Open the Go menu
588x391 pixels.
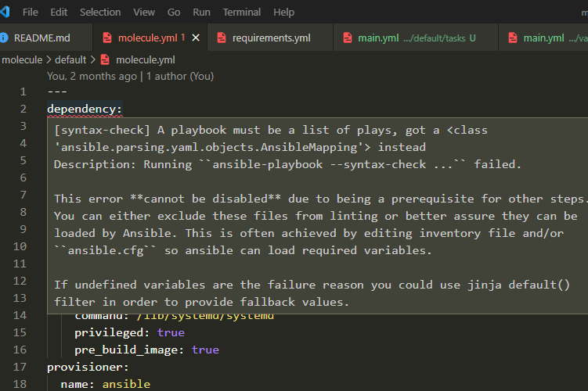pyautogui.click(x=174, y=13)
